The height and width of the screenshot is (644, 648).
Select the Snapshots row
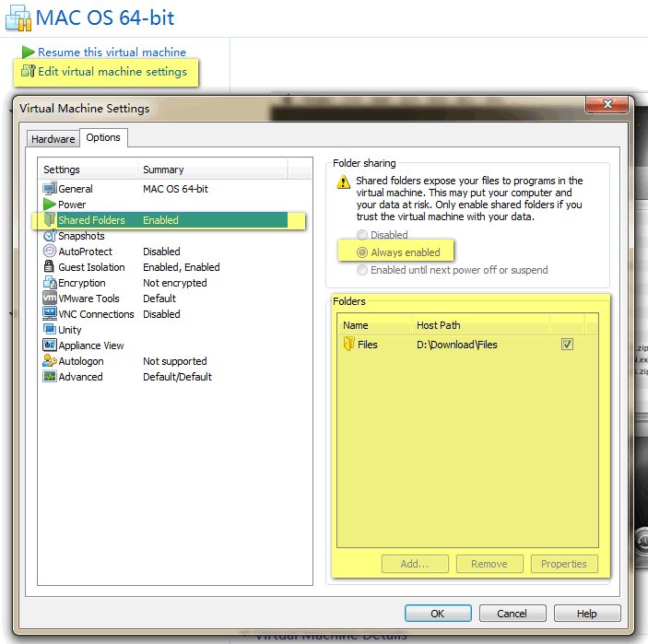(x=165, y=236)
